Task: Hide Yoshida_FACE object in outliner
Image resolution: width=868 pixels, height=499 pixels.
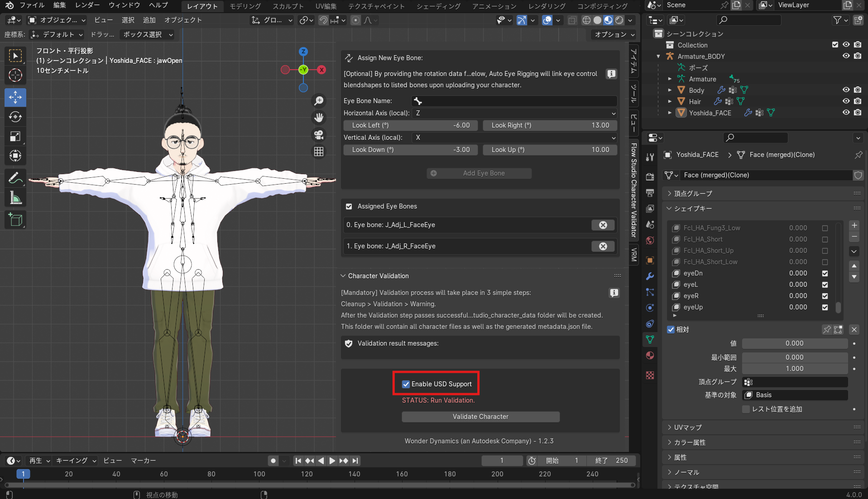Action: (x=845, y=113)
